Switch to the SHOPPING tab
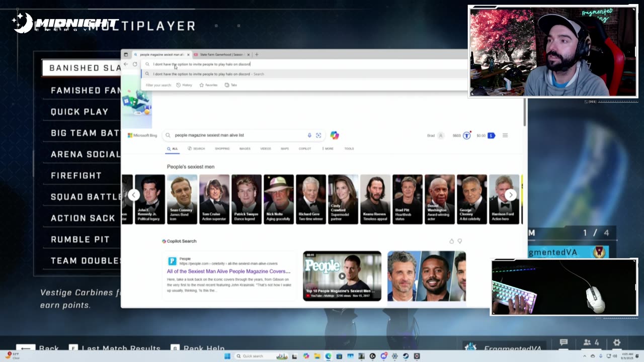The image size is (644, 362). click(x=222, y=149)
